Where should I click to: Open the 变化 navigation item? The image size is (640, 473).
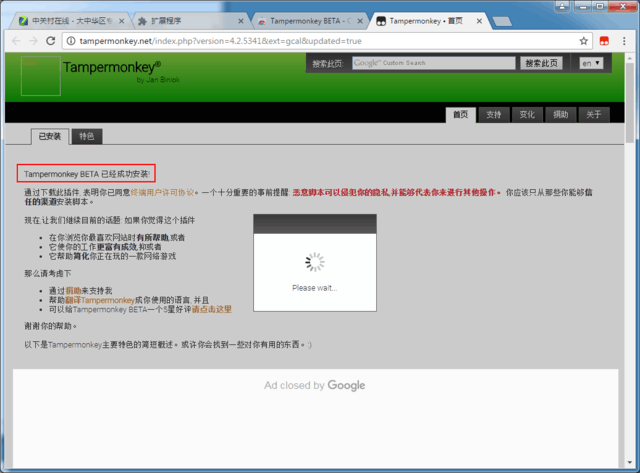pyautogui.click(x=527, y=115)
